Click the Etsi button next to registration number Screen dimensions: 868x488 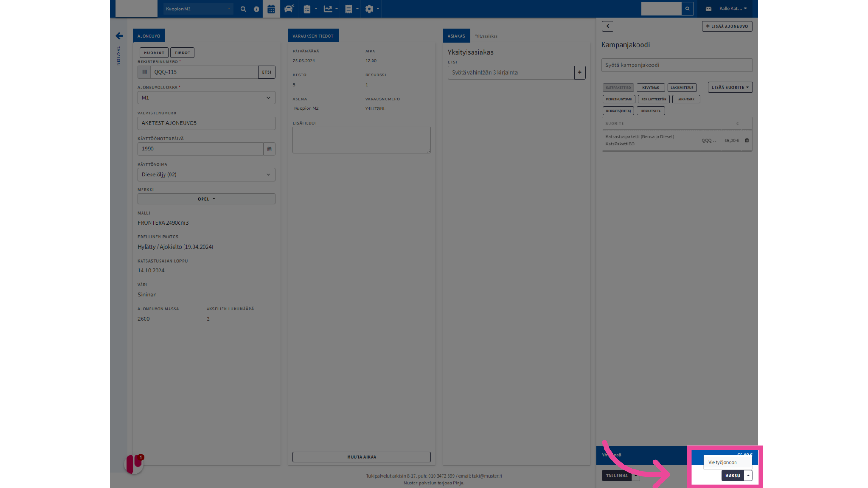267,72
